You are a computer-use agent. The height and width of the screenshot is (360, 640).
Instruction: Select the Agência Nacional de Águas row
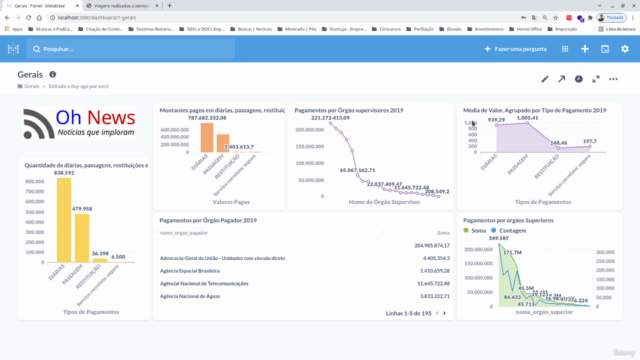pyautogui.click(x=304, y=296)
